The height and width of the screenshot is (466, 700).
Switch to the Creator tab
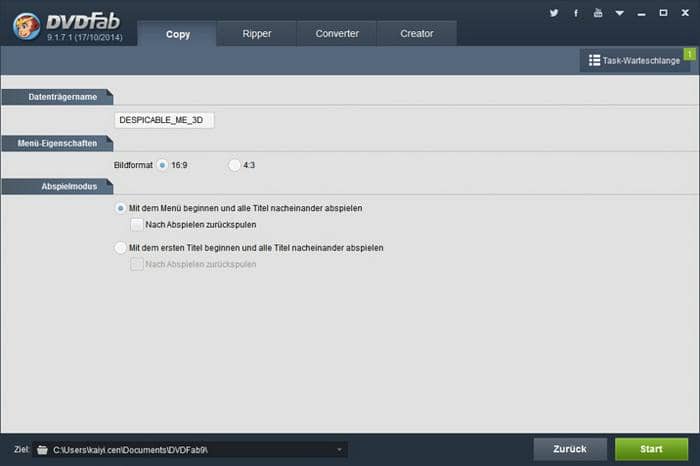(417, 33)
